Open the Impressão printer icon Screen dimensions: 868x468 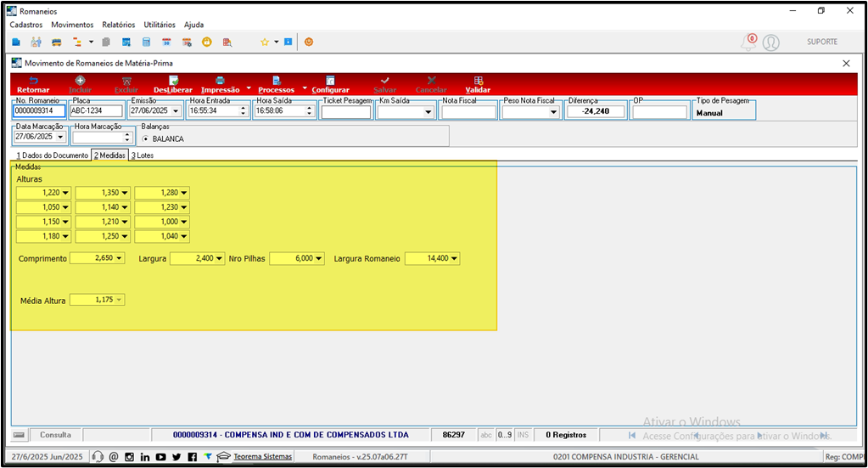[x=220, y=81]
